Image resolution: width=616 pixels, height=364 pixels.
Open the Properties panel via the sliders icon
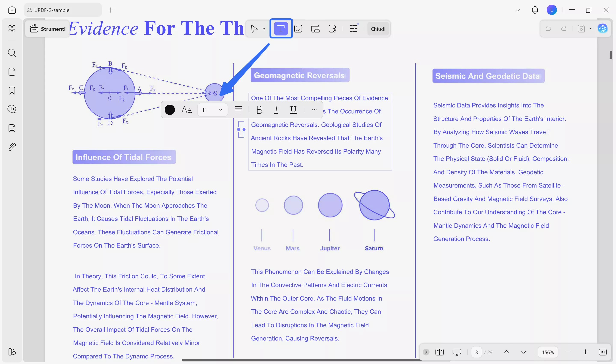click(x=354, y=29)
